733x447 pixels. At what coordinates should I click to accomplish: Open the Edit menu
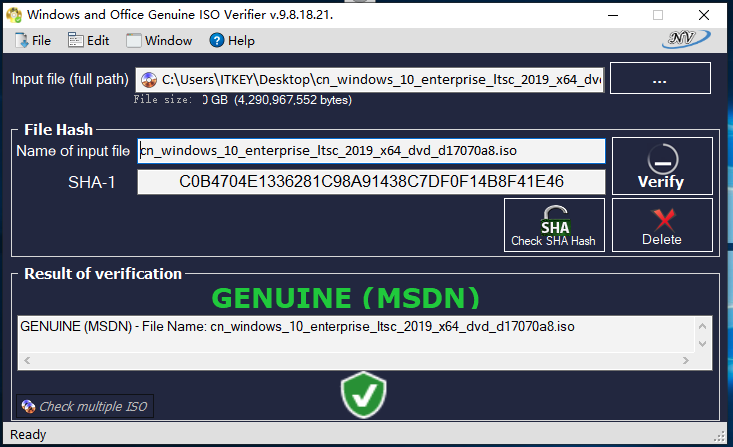89,41
